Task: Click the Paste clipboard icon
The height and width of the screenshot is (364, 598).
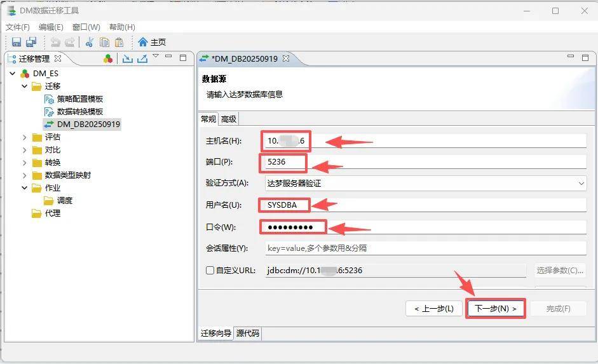Action: 119,42
